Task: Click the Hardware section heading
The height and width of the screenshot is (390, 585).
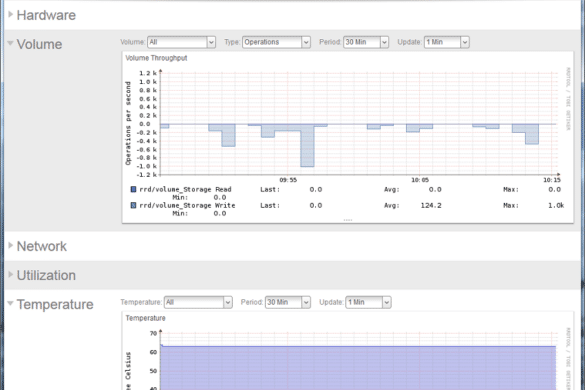Action: click(x=46, y=15)
